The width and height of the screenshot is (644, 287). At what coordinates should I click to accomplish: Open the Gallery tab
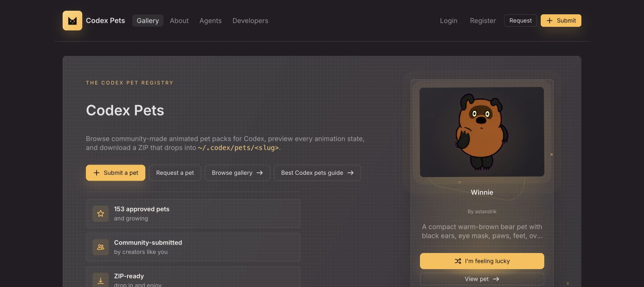click(x=148, y=21)
